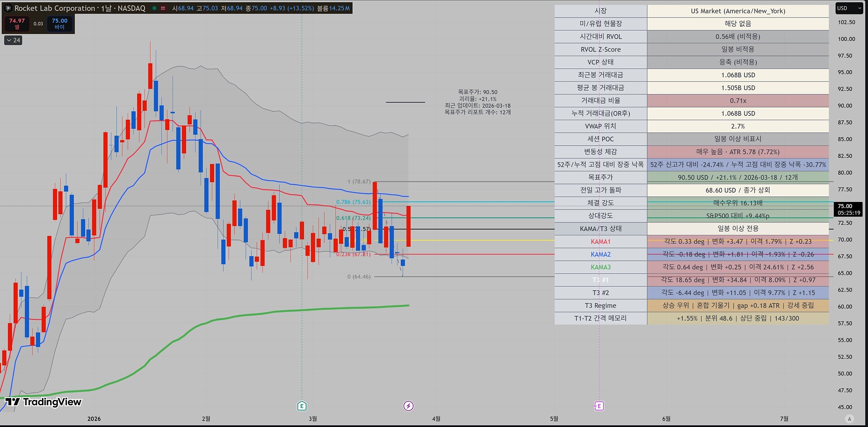868x427 pixels.
Task: Select the 0 (64.46) Fibonacci level label
Action: (359, 276)
